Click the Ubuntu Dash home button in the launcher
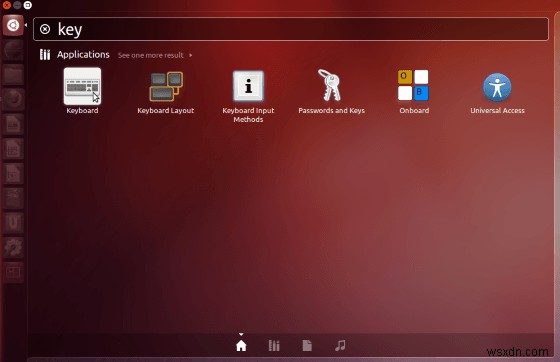This screenshot has height=362, width=560. coord(13,25)
